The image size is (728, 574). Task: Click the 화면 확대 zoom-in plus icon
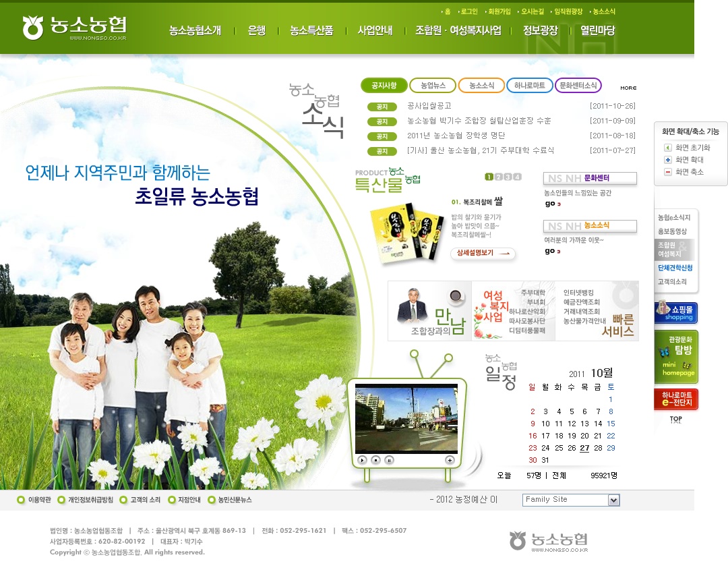coord(667,160)
